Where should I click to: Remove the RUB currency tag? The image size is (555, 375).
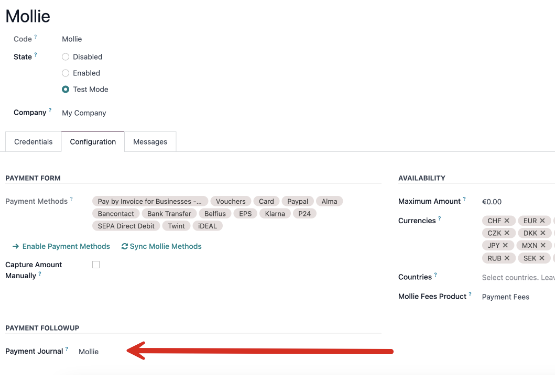pos(507,258)
